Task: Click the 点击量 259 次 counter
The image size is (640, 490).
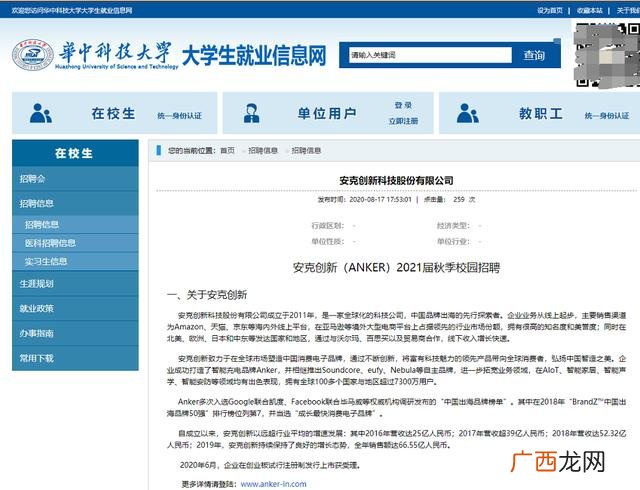Action: (x=449, y=200)
